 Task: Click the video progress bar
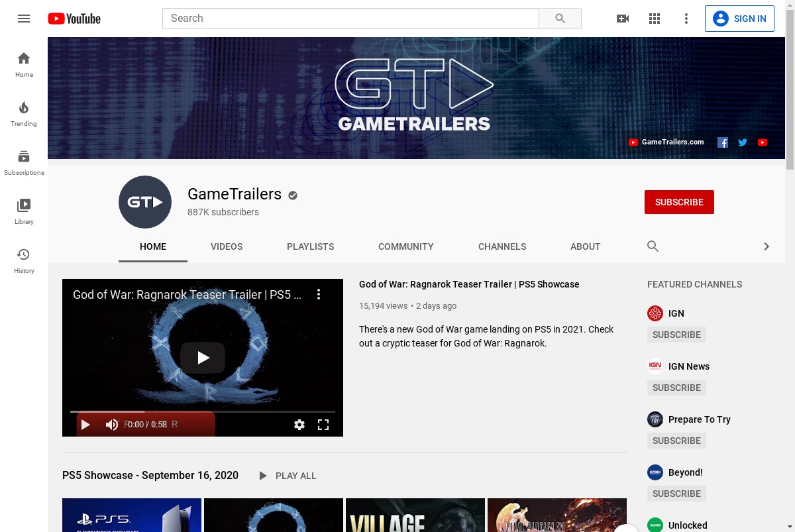click(x=203, y=411)
